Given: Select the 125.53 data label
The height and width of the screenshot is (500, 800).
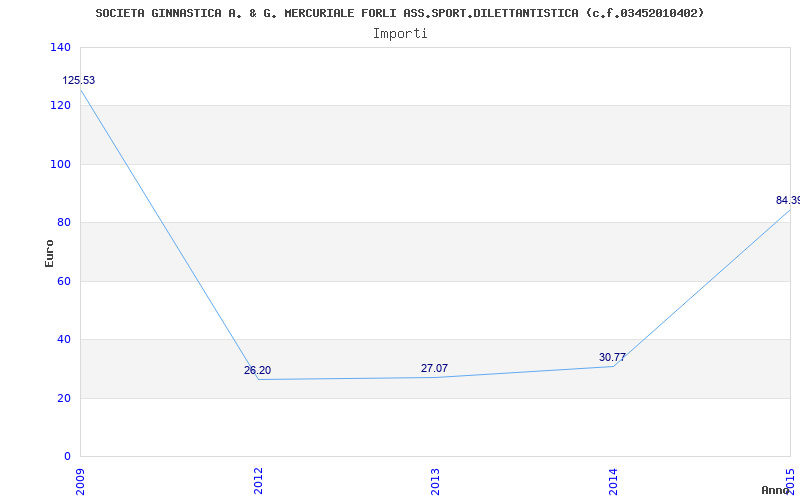Looking at the screenshot, I should pos(79,81).
